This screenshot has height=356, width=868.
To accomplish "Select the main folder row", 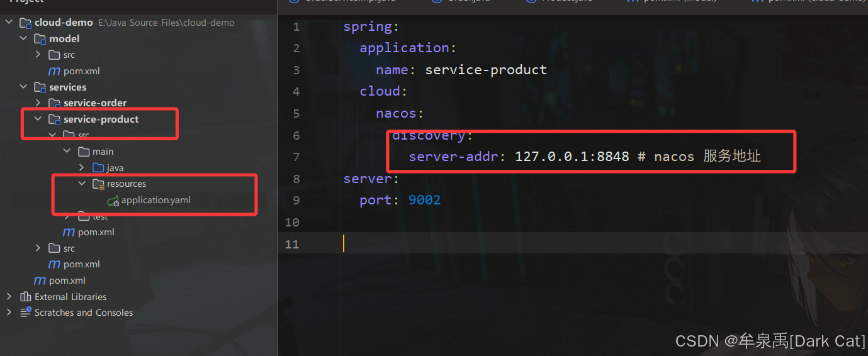I will click(138, 152).
